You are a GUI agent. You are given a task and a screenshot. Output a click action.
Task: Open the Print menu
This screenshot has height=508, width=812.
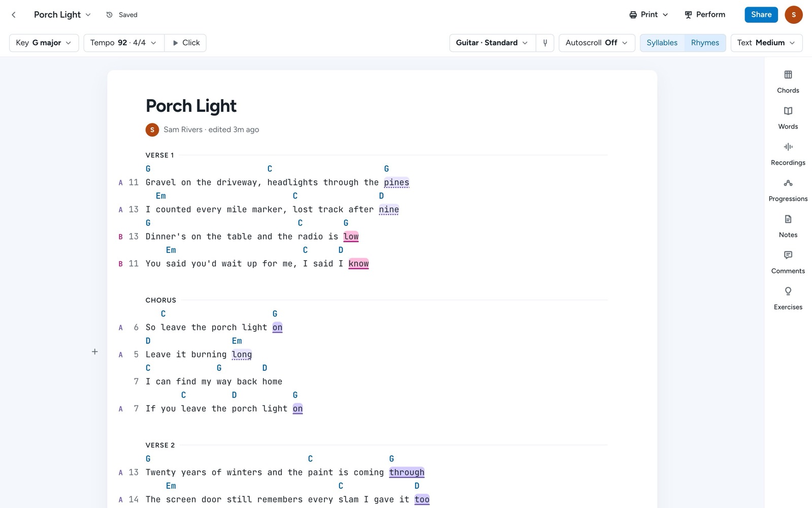(x=648, y=15)
